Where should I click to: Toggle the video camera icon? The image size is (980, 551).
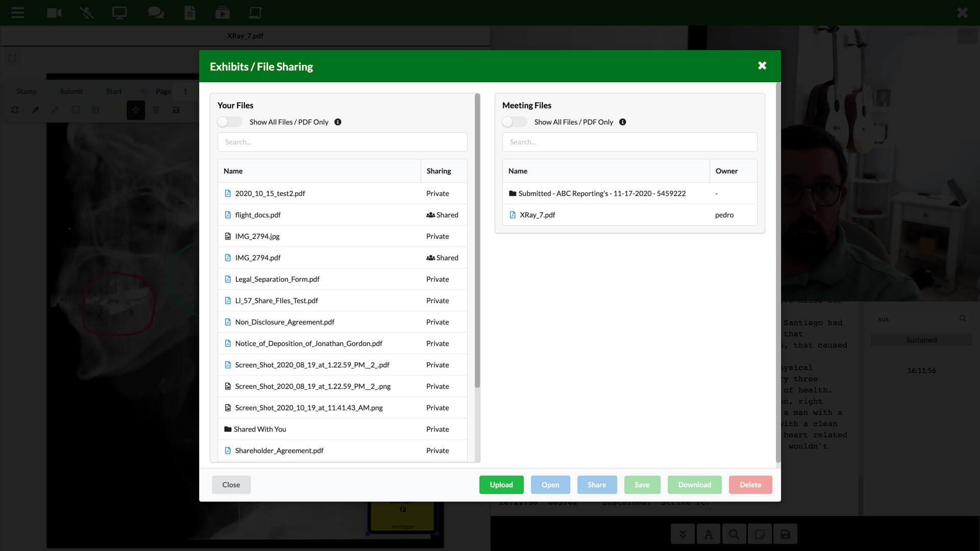click(54, 13)
